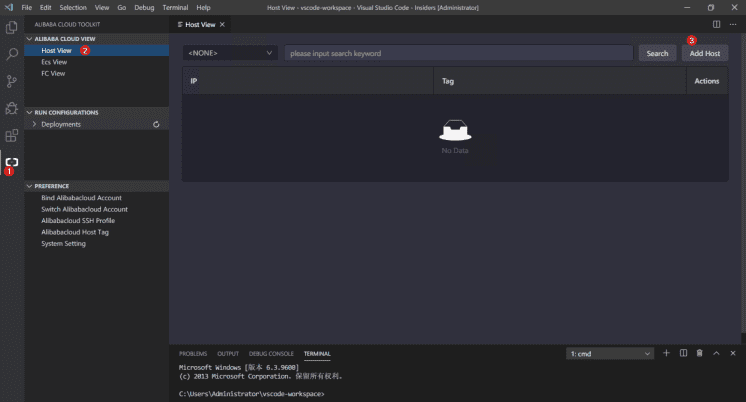
Task: Open the Help menu
Action: (x=203, y=8)
